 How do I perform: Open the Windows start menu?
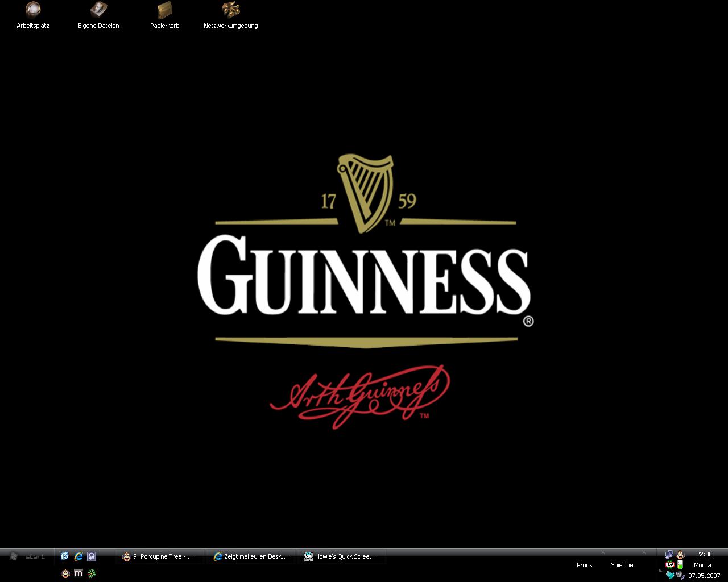pyautogui.click(x=27, y=556)
